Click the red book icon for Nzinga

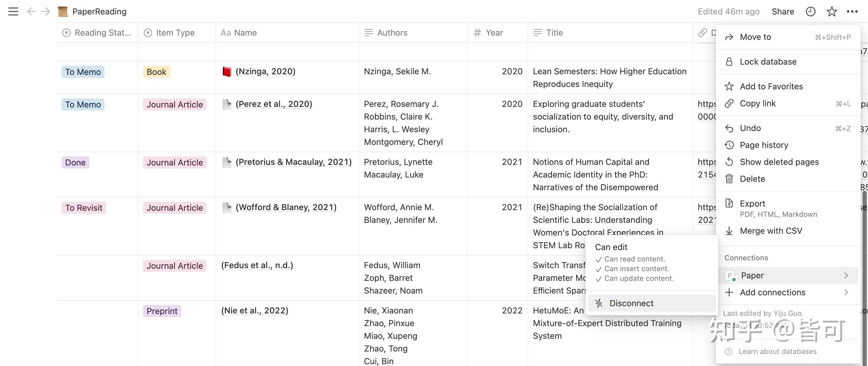[227, 72]
